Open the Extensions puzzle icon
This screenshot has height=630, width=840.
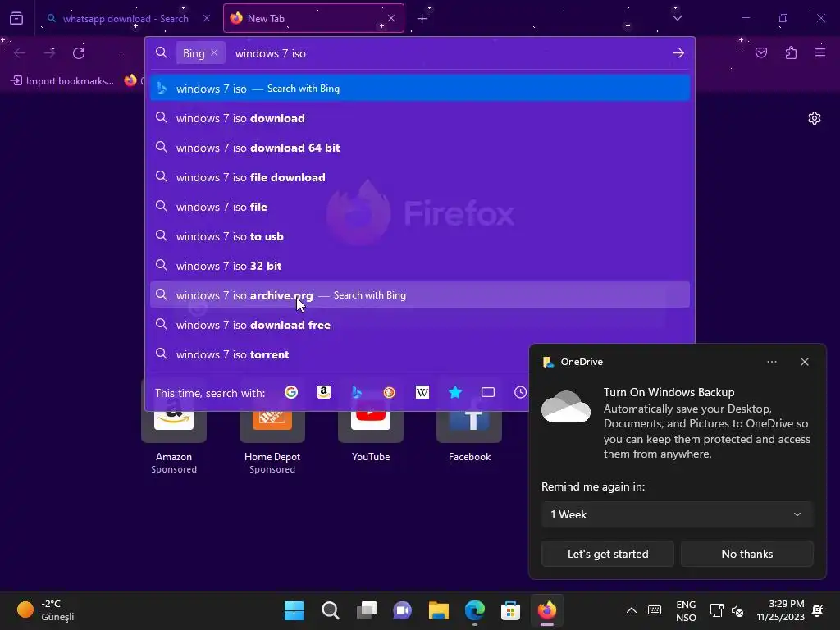(791, 53)
